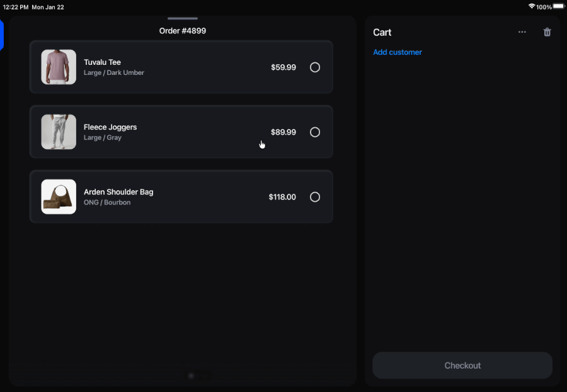
Task: Click the cart trash icon
Action: 547,32
